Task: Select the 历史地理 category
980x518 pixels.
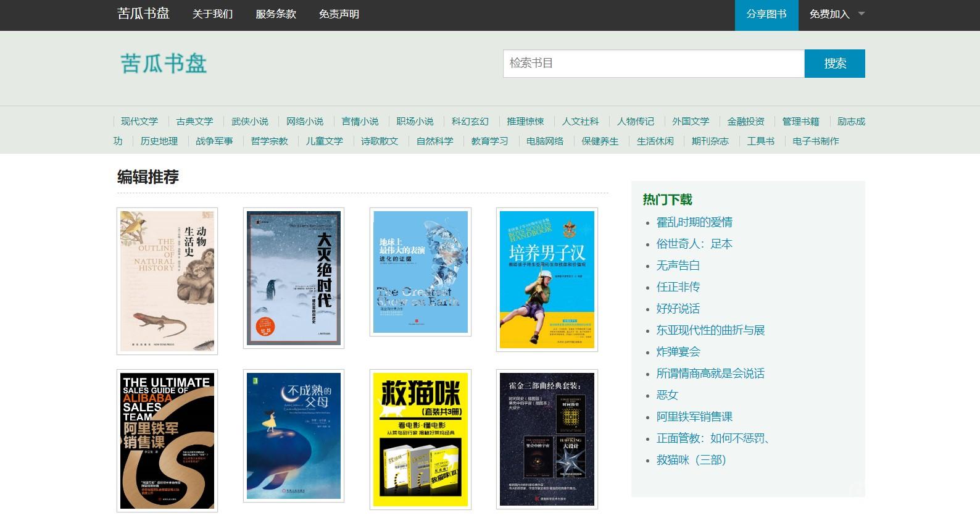Action: [x=159, y=141]
